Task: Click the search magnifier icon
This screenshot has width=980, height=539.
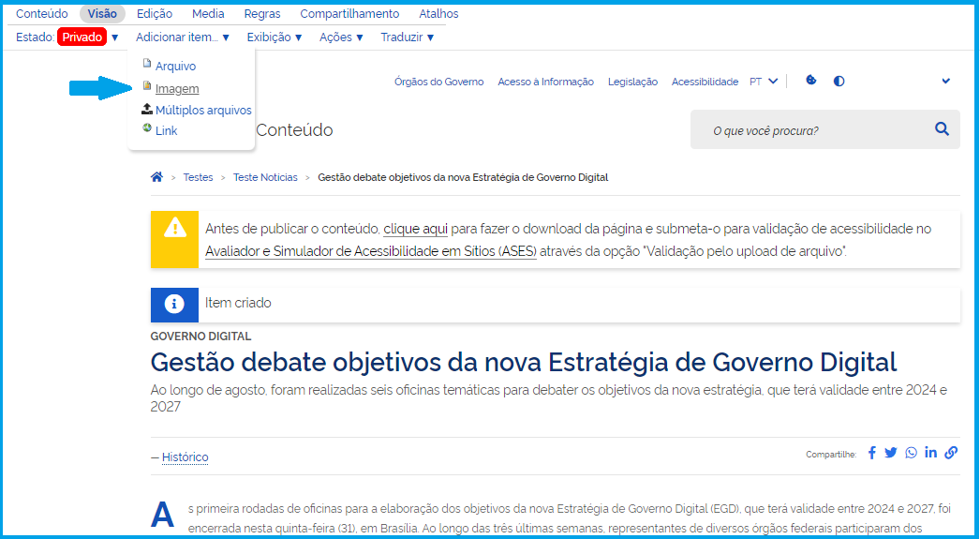Action: point(942,129)
